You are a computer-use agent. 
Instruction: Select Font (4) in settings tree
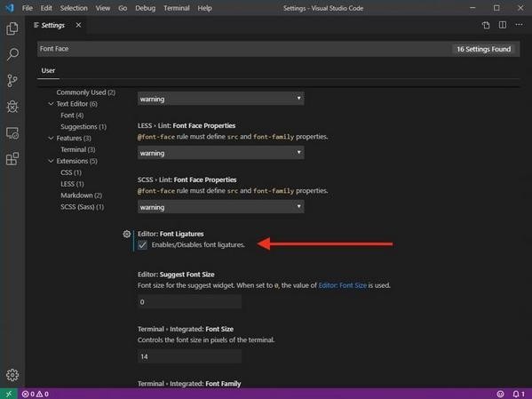[x=72, y=116]
